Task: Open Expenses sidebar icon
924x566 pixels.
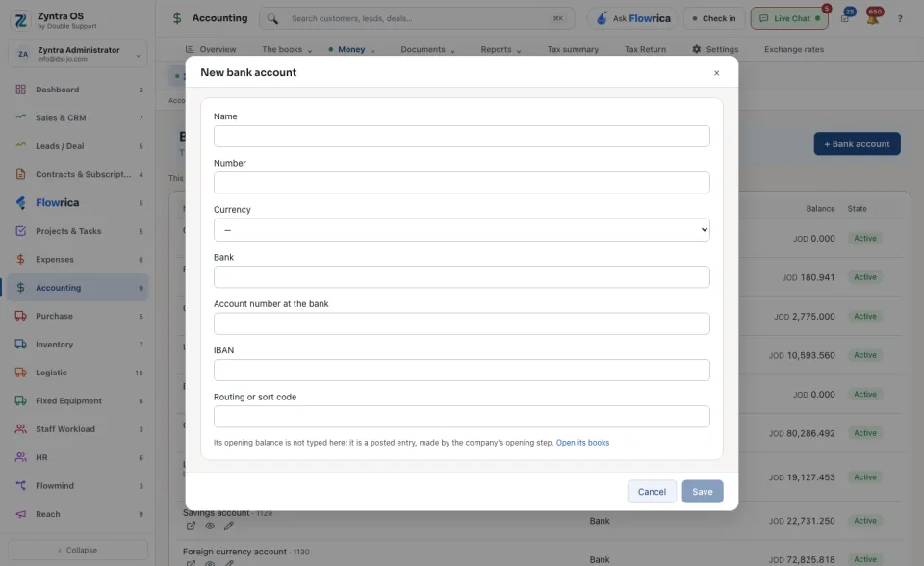Action: click(20, 260)
